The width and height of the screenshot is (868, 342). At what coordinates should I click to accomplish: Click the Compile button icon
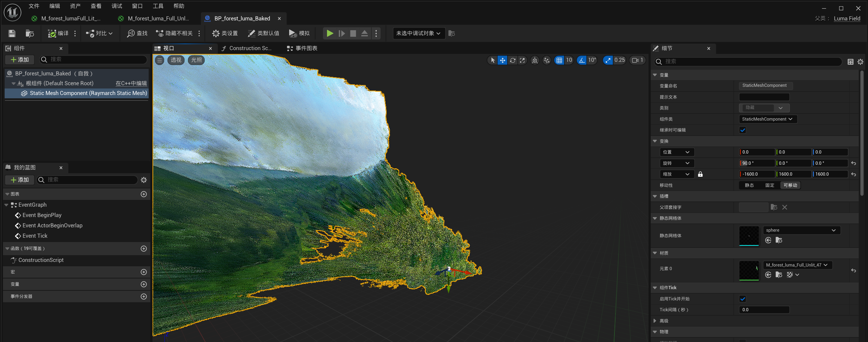click(x=52, y=33)
